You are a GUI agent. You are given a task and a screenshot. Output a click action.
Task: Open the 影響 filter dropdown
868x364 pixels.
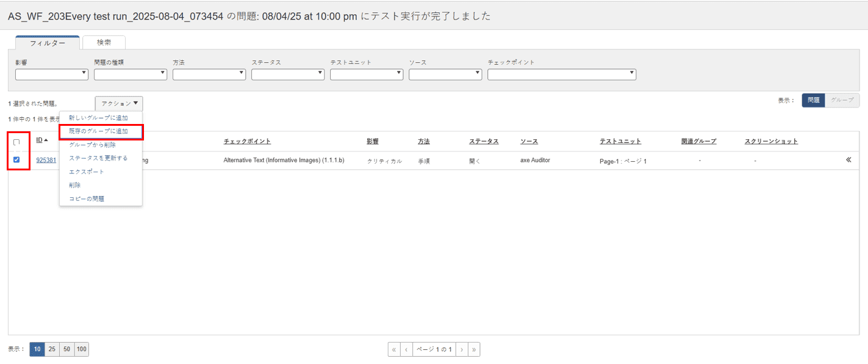tap(52, 75)
